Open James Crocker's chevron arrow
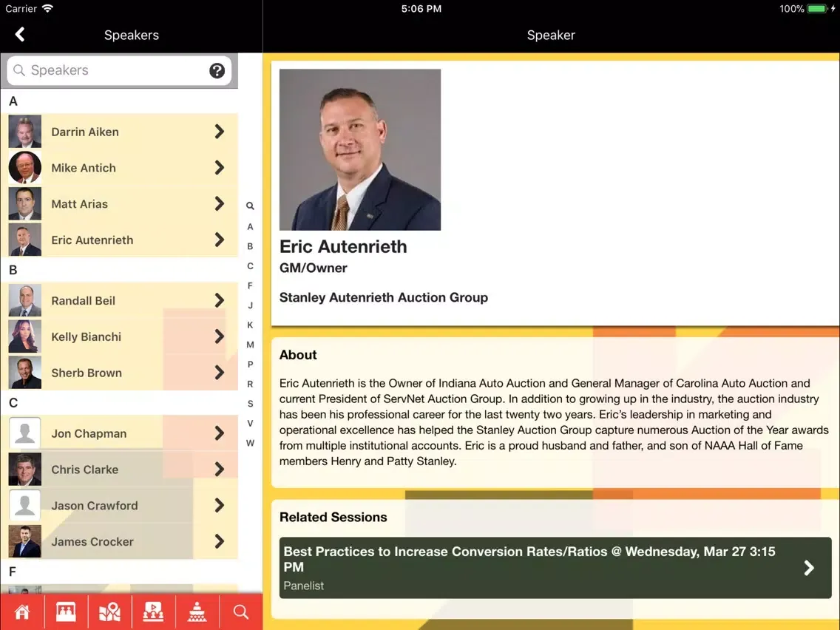 [219, 541]
